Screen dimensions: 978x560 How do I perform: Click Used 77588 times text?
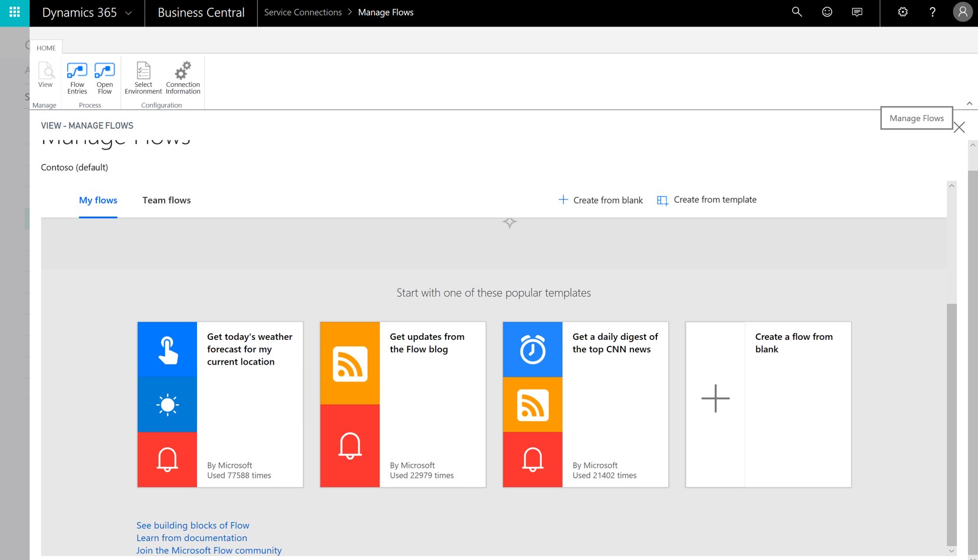pyautogui.click(x=239, y=476)
